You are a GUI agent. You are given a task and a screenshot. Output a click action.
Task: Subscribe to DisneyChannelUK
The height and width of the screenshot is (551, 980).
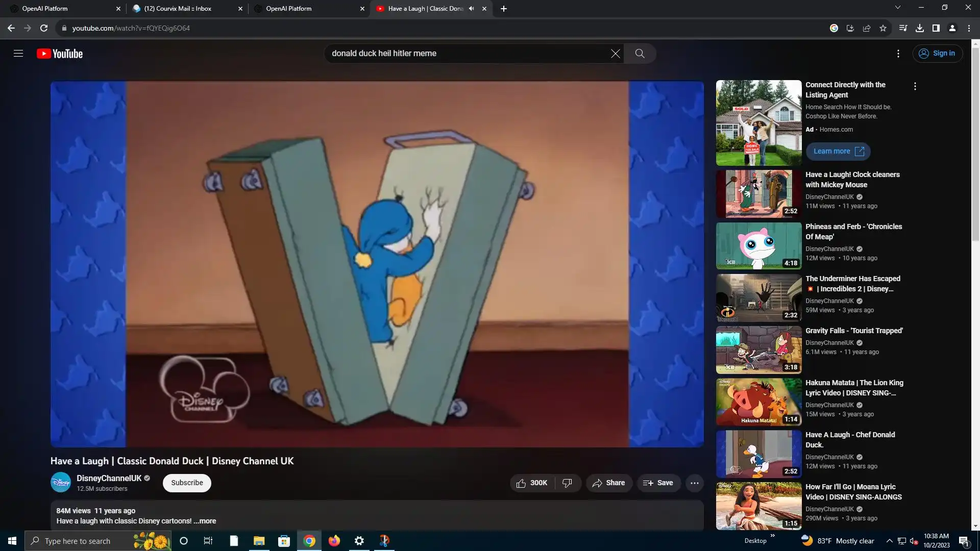click(x=187, y=483)
